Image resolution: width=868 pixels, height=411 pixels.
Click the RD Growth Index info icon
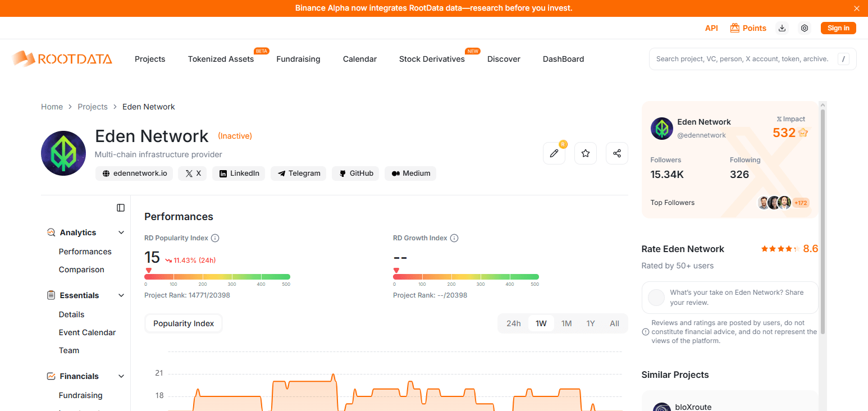(454, 238)
